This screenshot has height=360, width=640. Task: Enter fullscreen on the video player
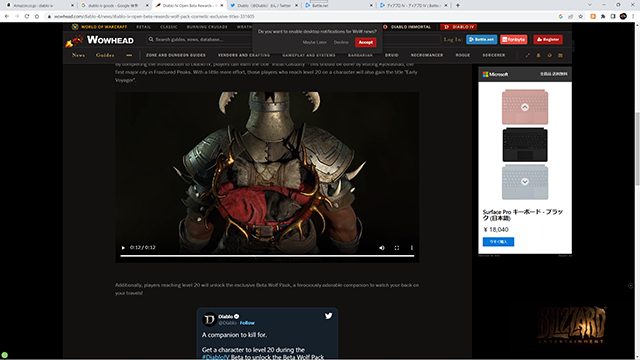pyautogui.click(x=397, y=248)
